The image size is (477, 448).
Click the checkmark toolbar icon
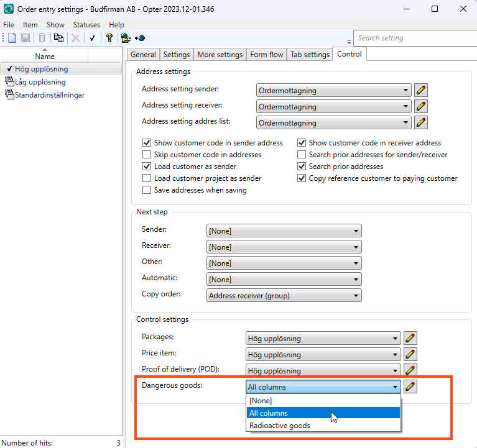click(x=92, y=38)
